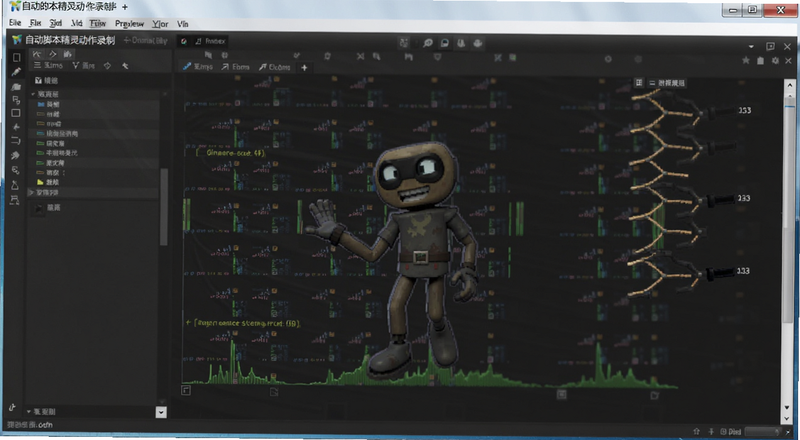Click the clipboard icon beside the star
Screen dimensions: 800x440
click(x=761, y=60)
